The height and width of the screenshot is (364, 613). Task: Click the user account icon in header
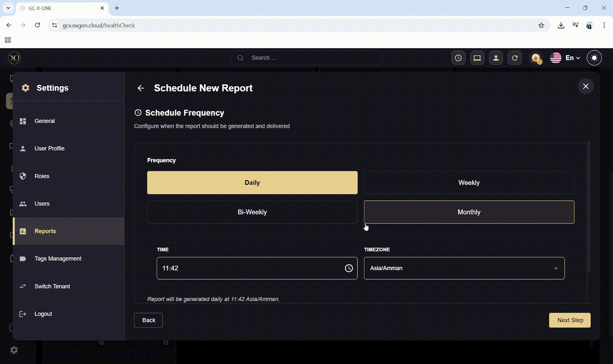click(496, 58)
